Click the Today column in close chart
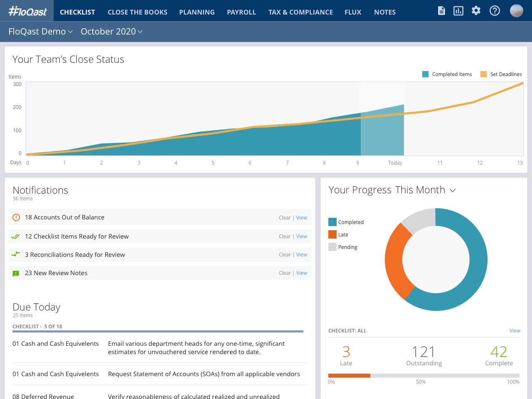532x399 pixels. click(382, 130)
